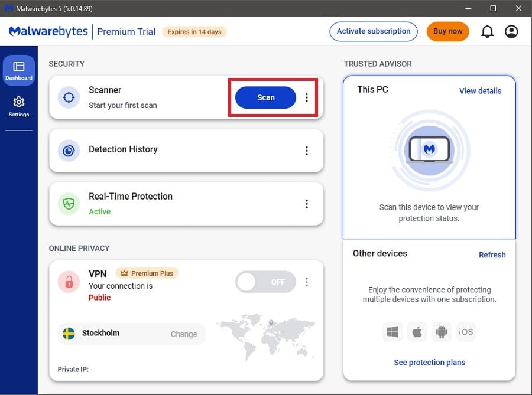Viewport: 532px width, 395px height.
Task: Click the orange Buy now button
Action: (x=447, y=31)
